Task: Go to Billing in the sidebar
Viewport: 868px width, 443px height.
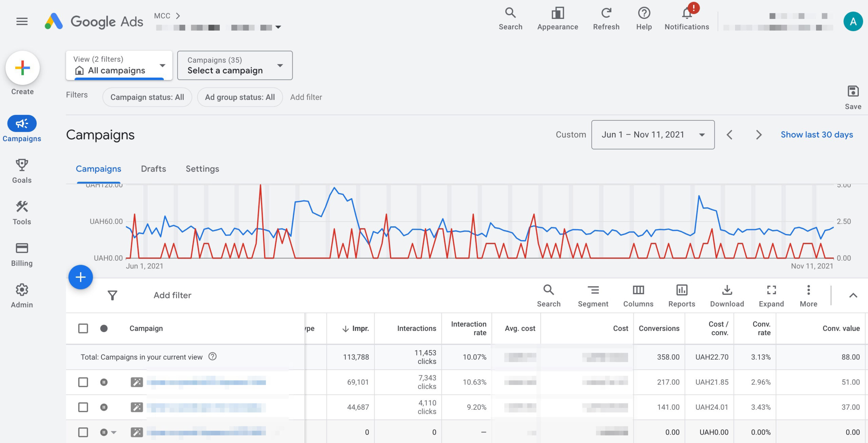Action: (22, 254)
